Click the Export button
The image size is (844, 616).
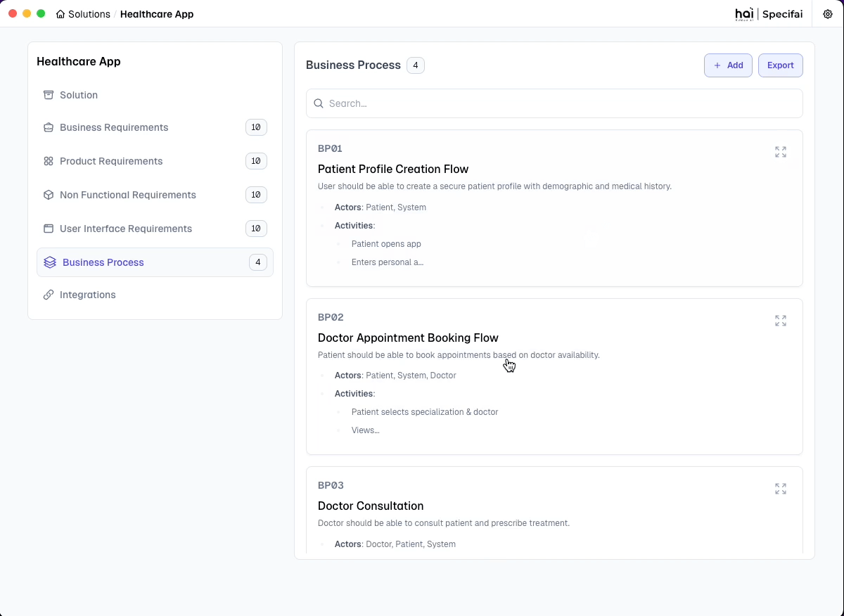pos(781,65)
